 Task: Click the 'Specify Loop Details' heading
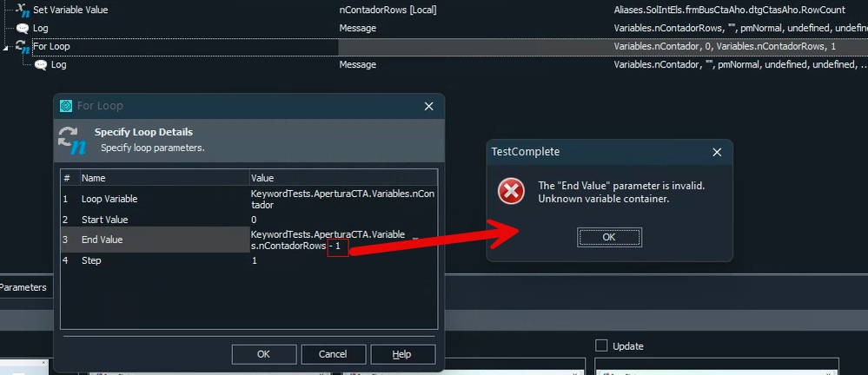click(143, 132)
